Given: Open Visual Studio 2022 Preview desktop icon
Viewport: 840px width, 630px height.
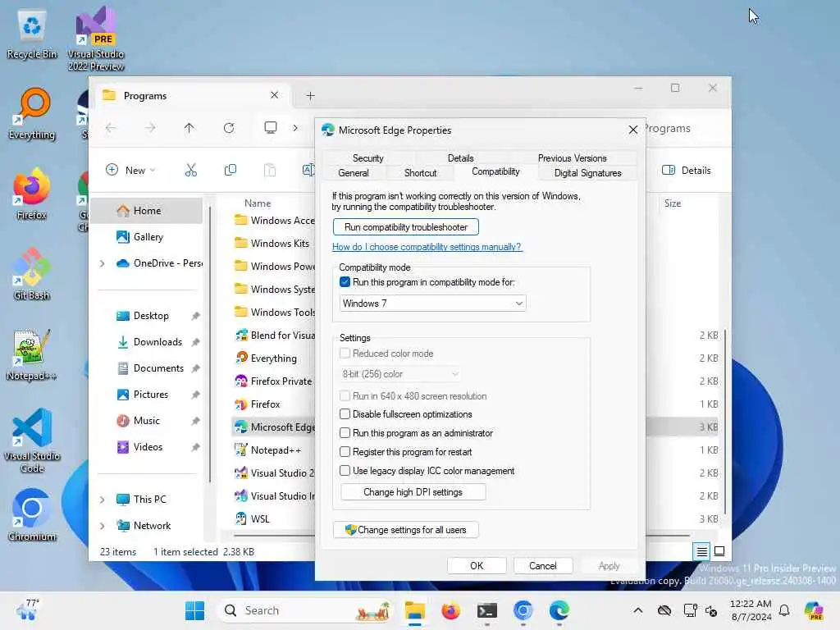Looking at the screenshot, I should click(96, 39).
